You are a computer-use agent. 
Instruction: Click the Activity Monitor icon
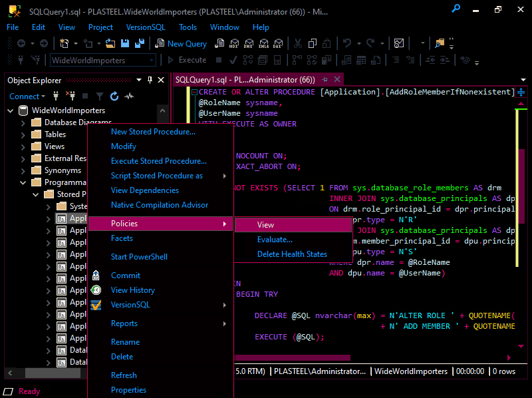[x=399, y=43]
